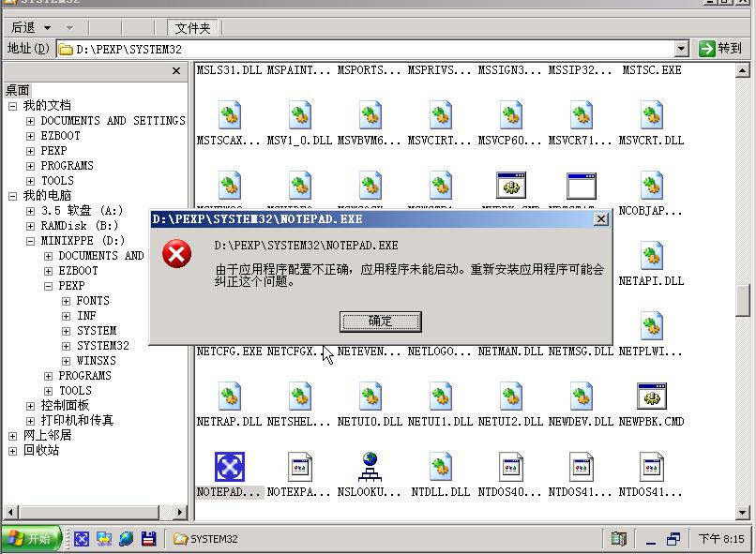Viewport: 756px width, 554px height.
Task: Select the NTDLL.DLL file icon
Action: coord(441,467)
